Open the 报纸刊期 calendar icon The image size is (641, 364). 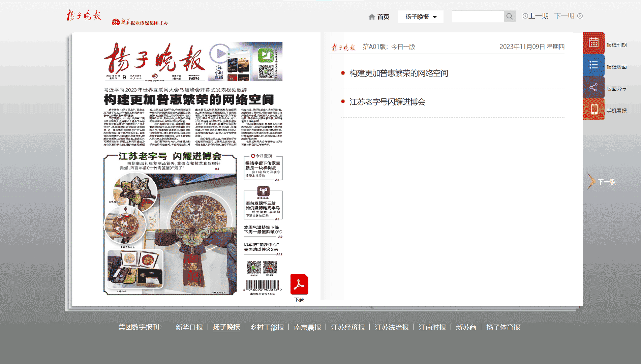click(593, 43)
